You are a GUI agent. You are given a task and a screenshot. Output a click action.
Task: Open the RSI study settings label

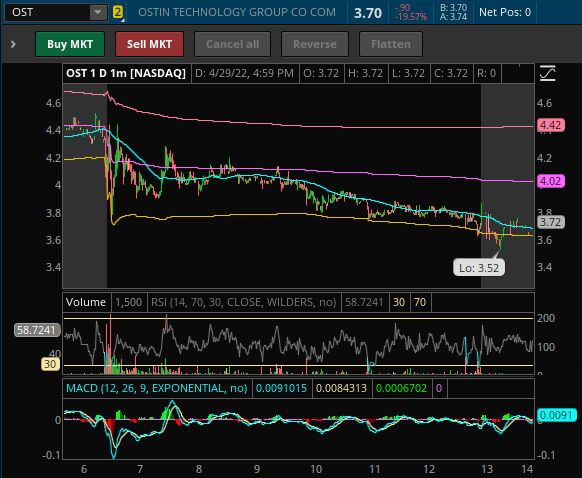click(x=243, y=302)
